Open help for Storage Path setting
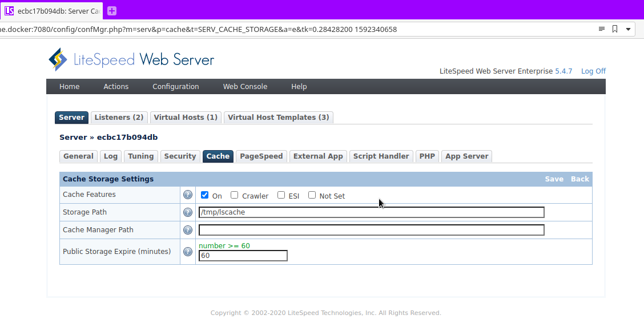Screen dimensions: 644x331 [x=187, y=212]
